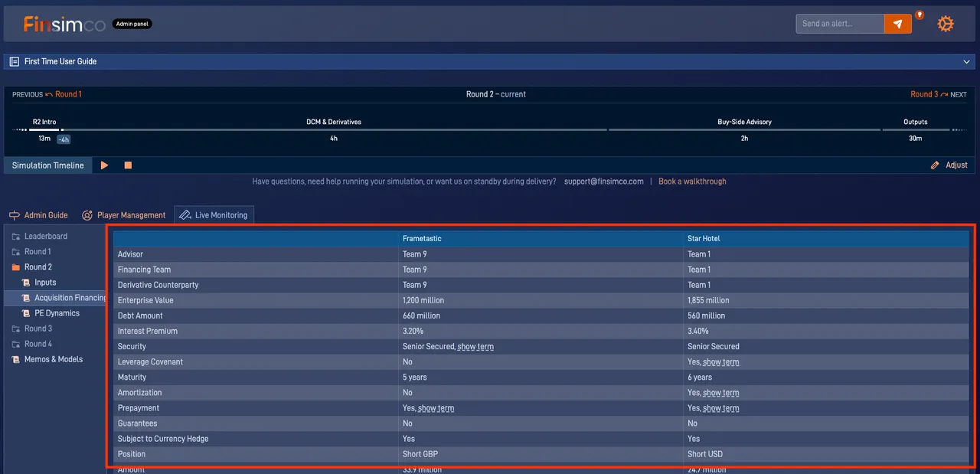Click the -4h timeline marker

(64, 139)
